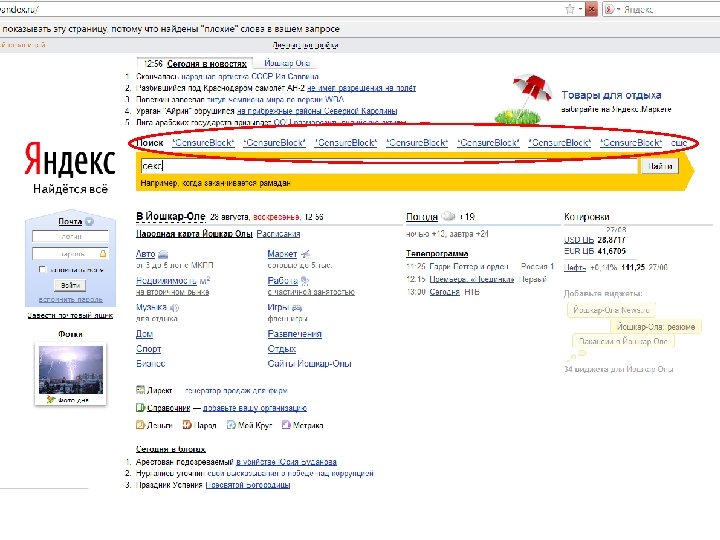Image resolution: width=720 pixels, height=540 pixels.
Task: Open the Сайты Йошкар-Олы link
Action: pyautogui.click(x=309, y=364)
